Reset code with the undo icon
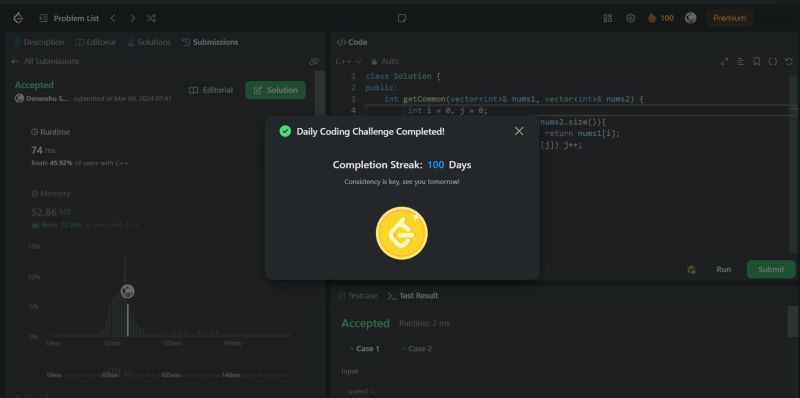800x398 pixels. 789,61
